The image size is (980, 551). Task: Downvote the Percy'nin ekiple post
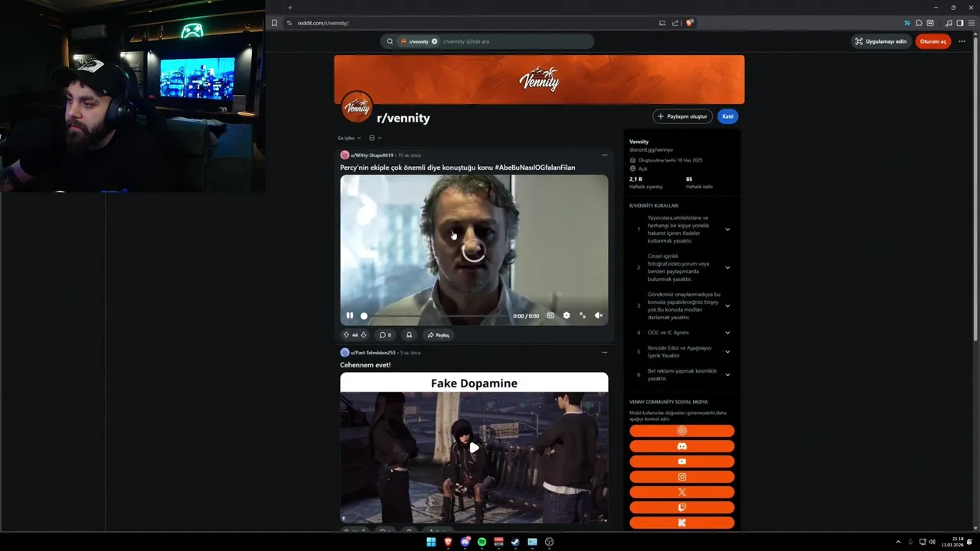364,334
